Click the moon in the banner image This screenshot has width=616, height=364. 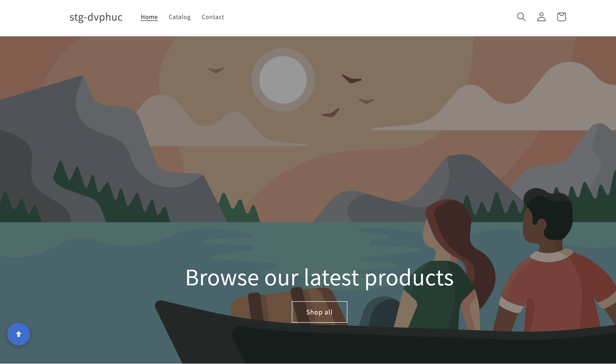[283, 80]
